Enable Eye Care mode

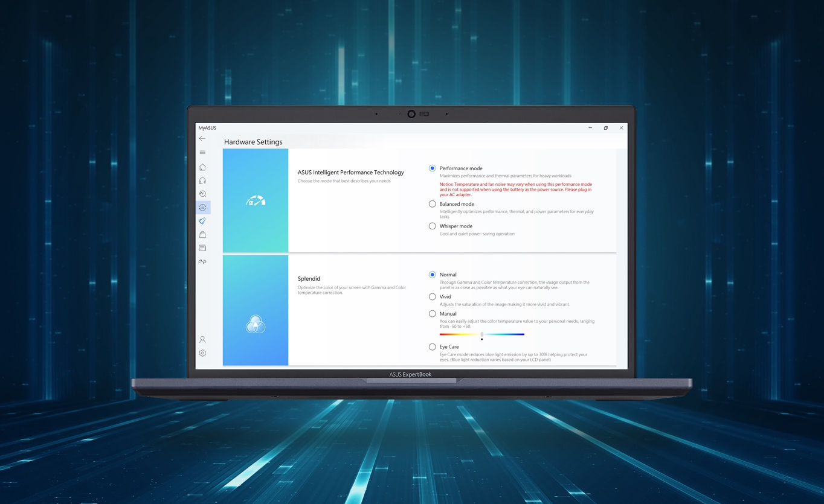432,346
